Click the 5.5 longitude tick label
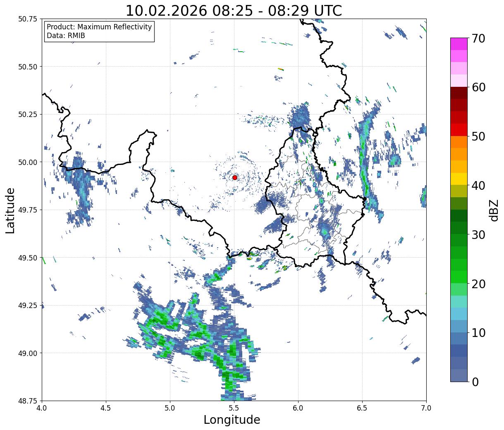This screenshot has width=504, height=430. tap(234, 408)
